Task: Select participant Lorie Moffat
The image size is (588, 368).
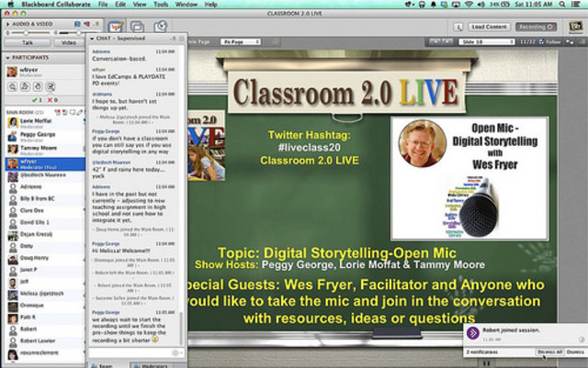Action: click(x=45, y=123)
